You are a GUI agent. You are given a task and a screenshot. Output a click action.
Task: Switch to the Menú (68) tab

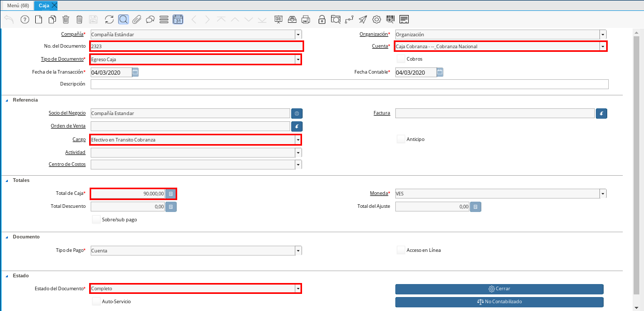coord(18,5)
